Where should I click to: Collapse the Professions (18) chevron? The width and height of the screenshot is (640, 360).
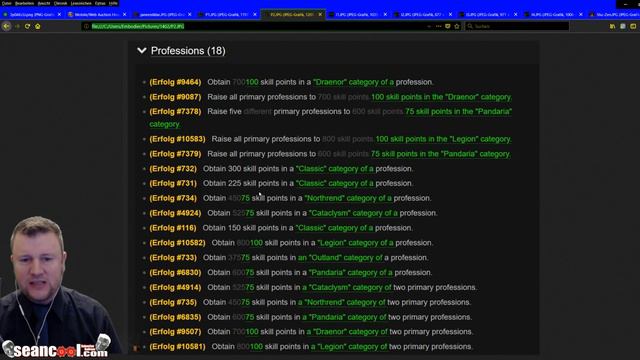(142, 51)
